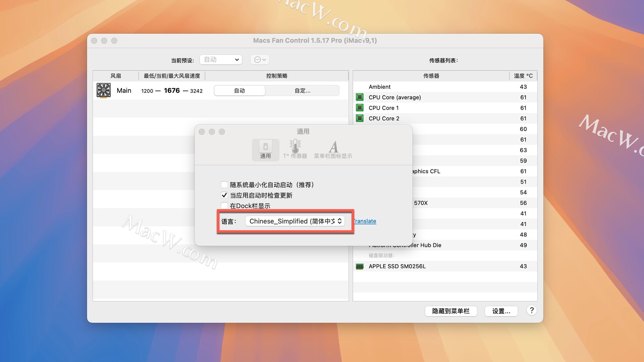This screenshot has height=362, width=644.
Task: Open the 菜单栏图标显示 tab
Action: click(x=333, y=150)
